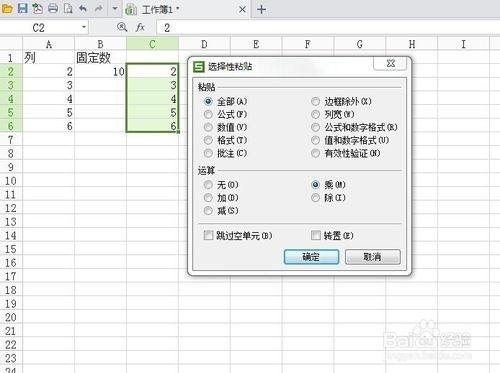The width and height of the screenshot is (500, 373).
Task: Confirm with the 确定 button
Action: pyautogui.click(x=311, y=257)
